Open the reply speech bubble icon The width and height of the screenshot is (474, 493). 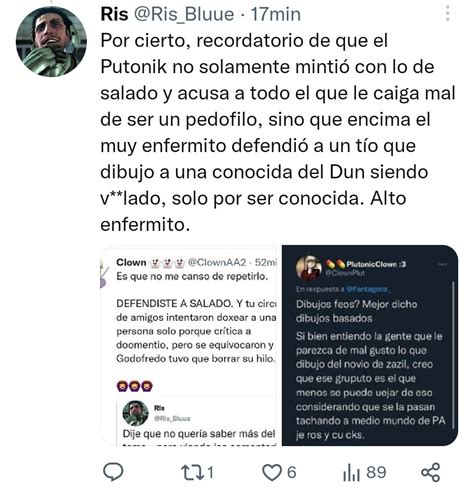pyautogui.click(x=113, y=472)
